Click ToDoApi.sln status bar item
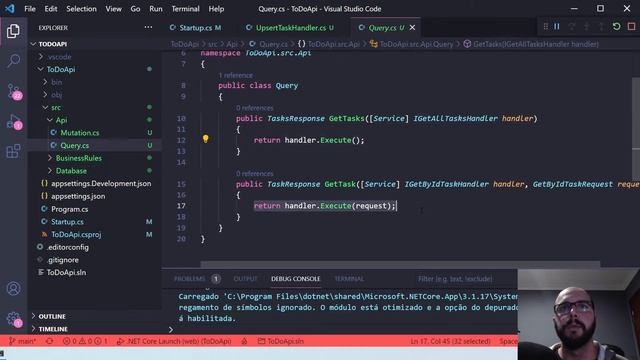640x360 pixels. (281, 341)
